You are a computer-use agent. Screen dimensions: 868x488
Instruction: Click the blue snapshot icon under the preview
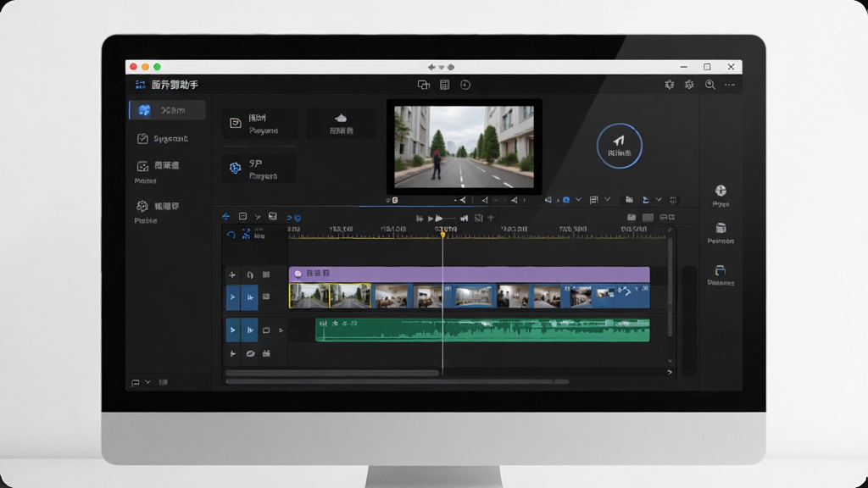click(x=566, y=200)
